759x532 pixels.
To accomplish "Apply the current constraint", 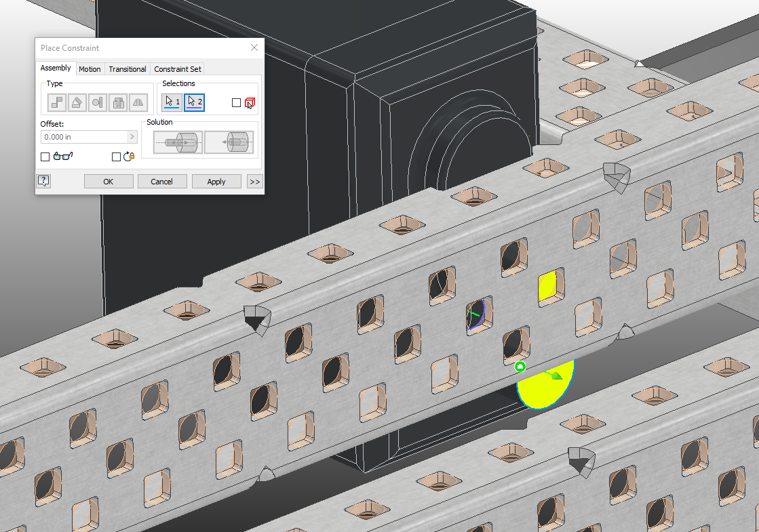I will [216, 182].
